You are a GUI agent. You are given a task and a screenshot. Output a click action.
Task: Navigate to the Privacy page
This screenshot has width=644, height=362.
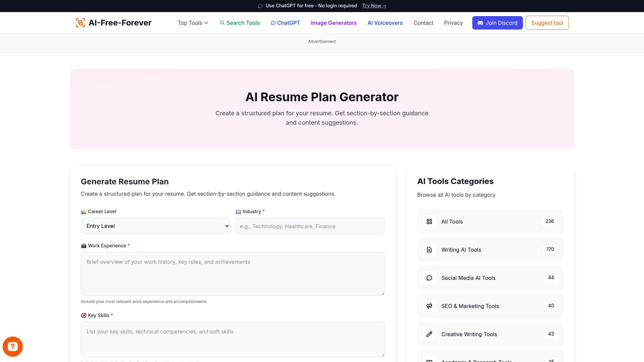(x=453, y=23)
